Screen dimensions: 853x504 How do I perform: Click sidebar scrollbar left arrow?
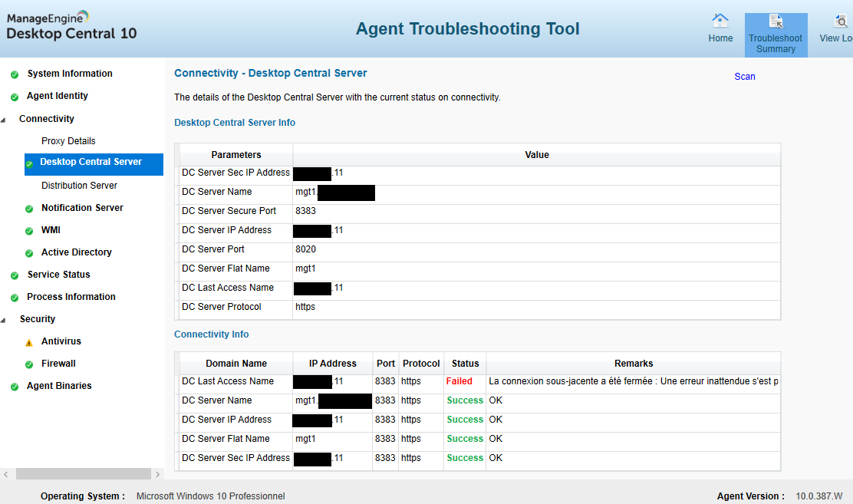(x=5, y=474)
